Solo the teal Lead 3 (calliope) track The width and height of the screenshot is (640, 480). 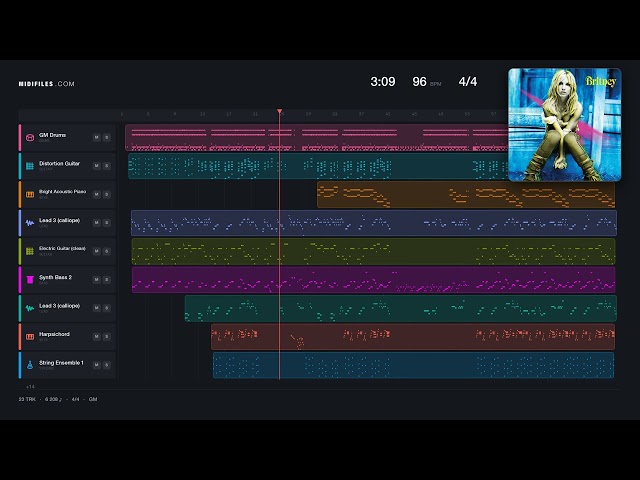(107, 308)
